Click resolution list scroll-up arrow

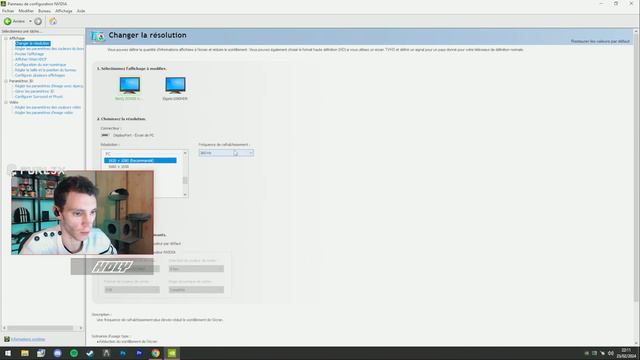pyautogui.click(x=185, y=153)
